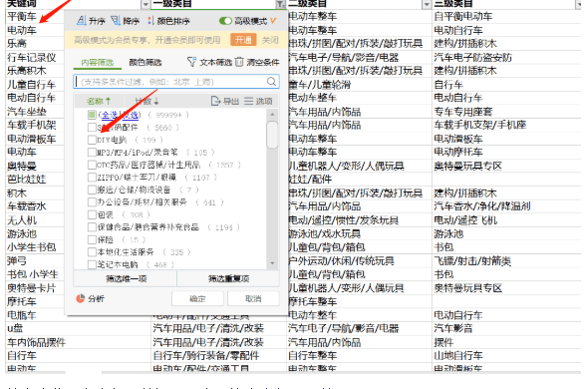Viewport: 588px width, 389px height.
Task: Dismiss the banner with 关闭
Action: pyautogui.click(x=270, y=40)
